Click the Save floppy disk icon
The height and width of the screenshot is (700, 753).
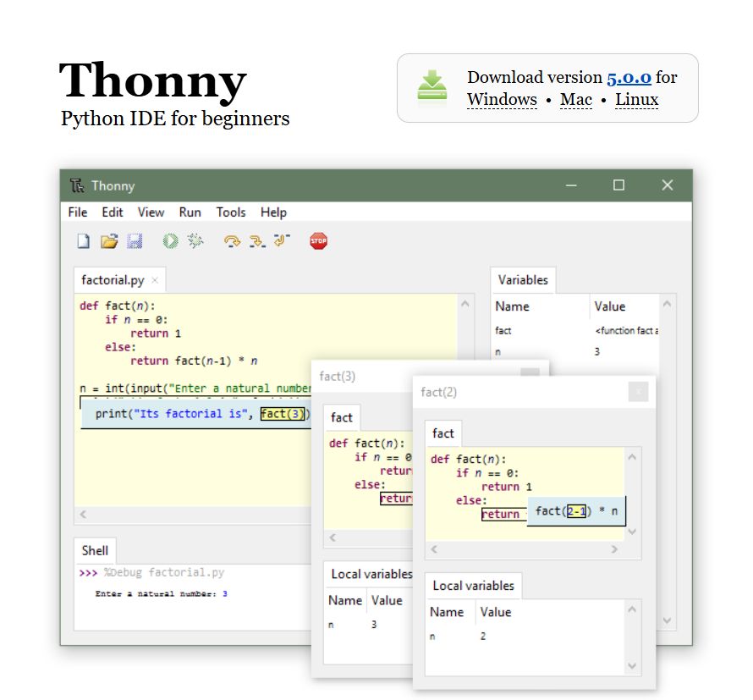point(135,240)
